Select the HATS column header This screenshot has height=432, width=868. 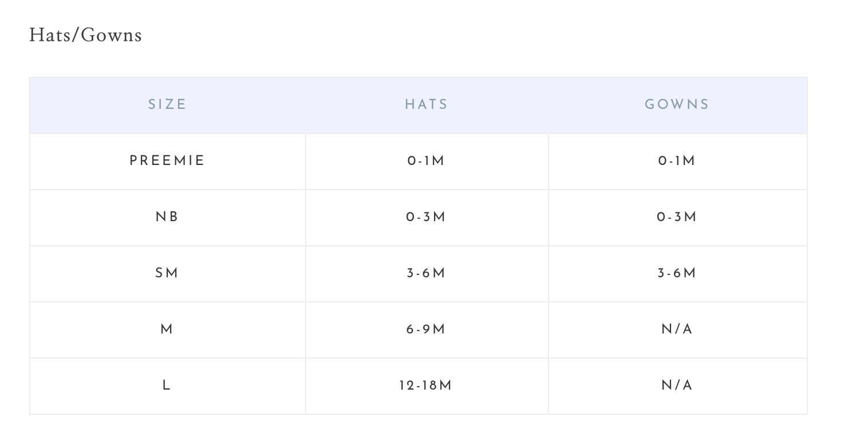tap(427, 105)
